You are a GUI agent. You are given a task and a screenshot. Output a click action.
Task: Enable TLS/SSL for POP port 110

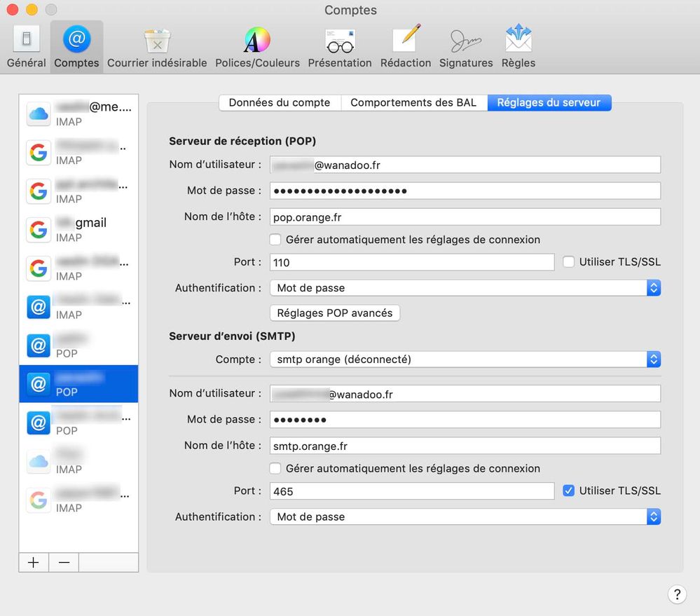(x=569, y=262)
